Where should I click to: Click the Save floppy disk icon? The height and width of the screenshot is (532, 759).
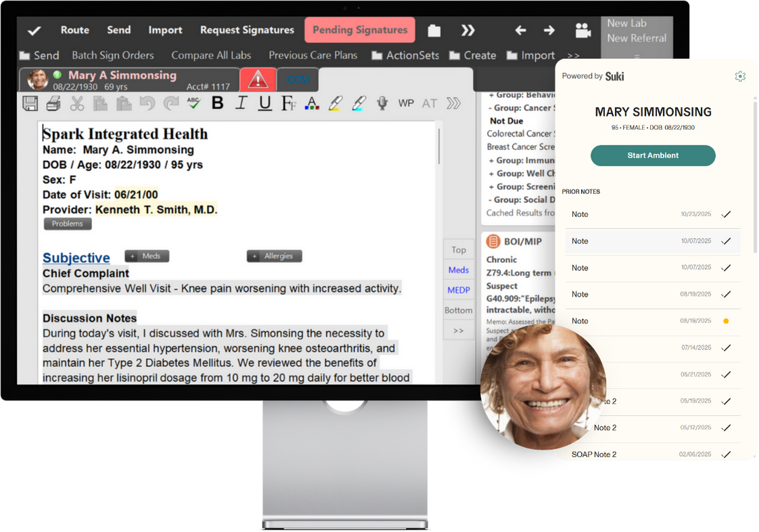tap(30, 103)
